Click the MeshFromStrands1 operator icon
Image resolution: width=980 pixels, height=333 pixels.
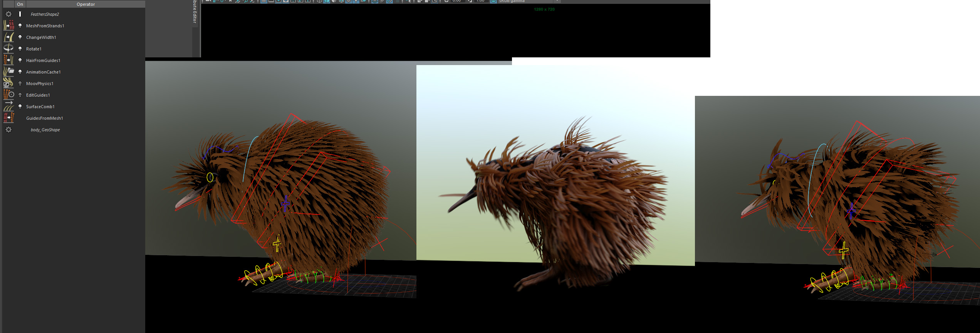[8, 26]
